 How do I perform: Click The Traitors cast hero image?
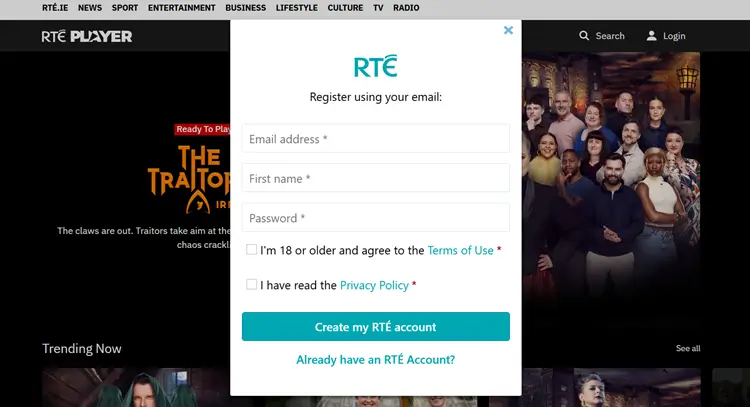coord(611,177)
